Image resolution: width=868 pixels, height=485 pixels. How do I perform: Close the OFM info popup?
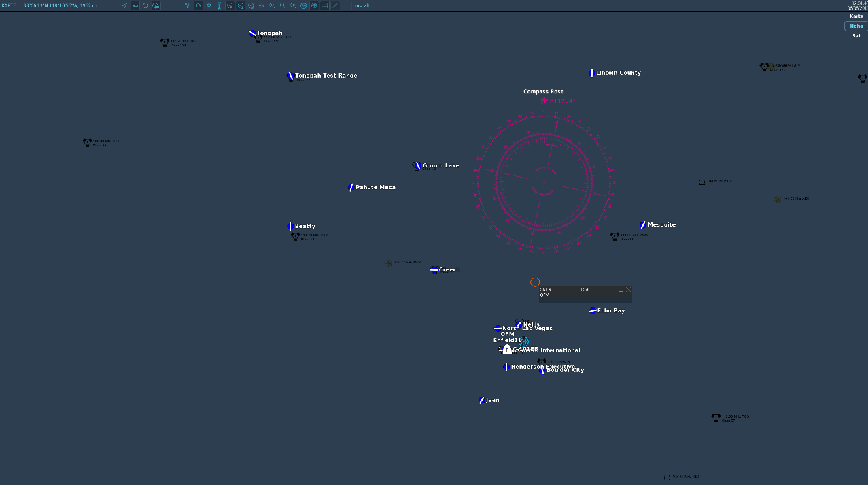click(628, 290)
